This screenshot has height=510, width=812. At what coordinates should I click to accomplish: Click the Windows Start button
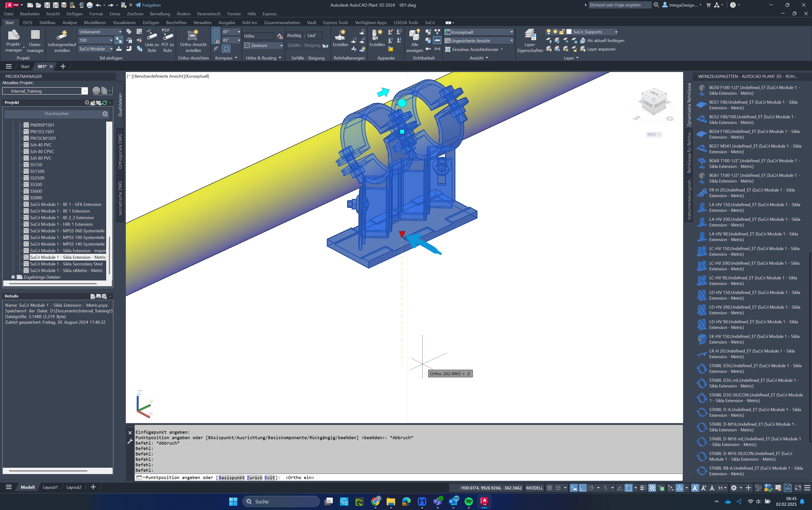tap(233, 501)
